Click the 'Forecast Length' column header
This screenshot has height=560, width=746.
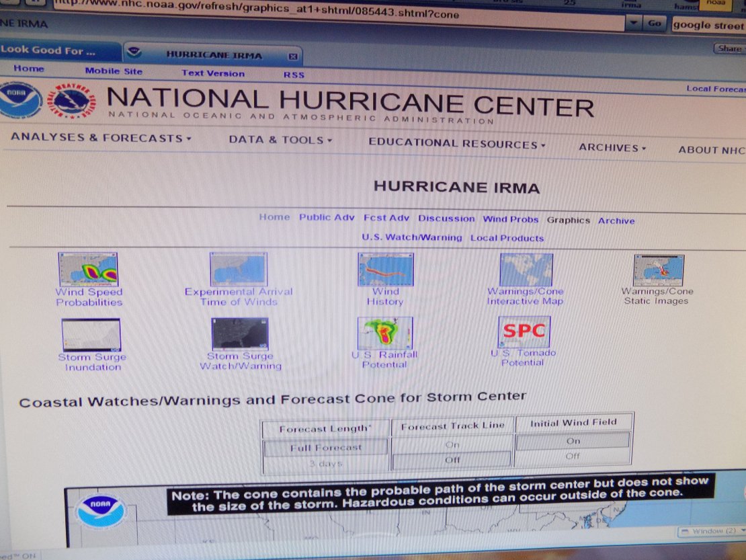(x=325, y=429)
